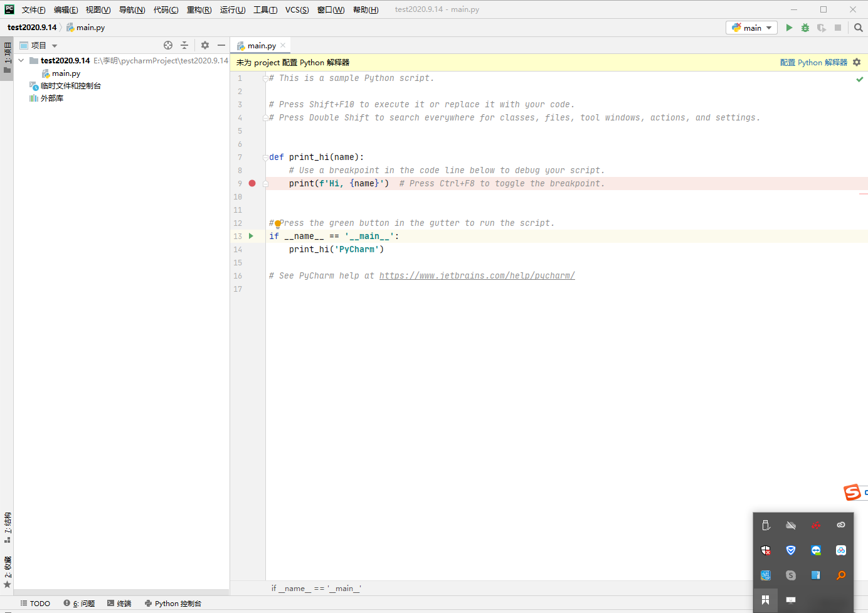Click safely remove hardware USB tray icon

[x=766, y=525]
